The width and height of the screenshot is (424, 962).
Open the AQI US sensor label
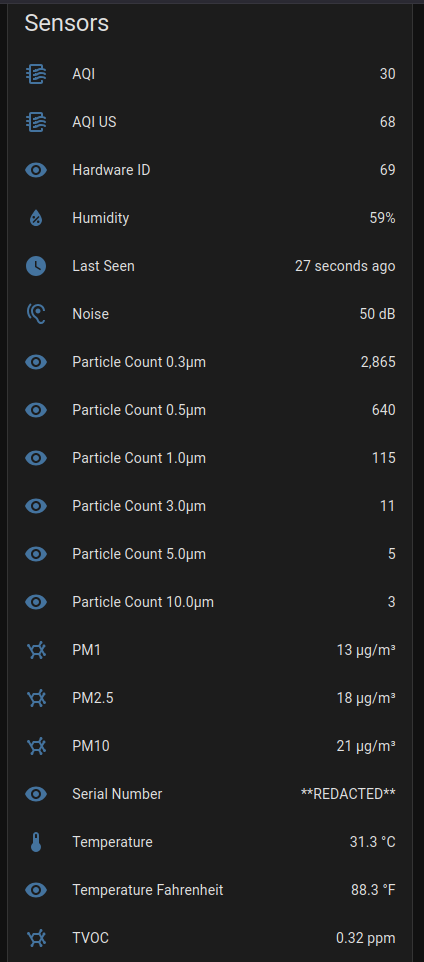[x=94, y=122]
